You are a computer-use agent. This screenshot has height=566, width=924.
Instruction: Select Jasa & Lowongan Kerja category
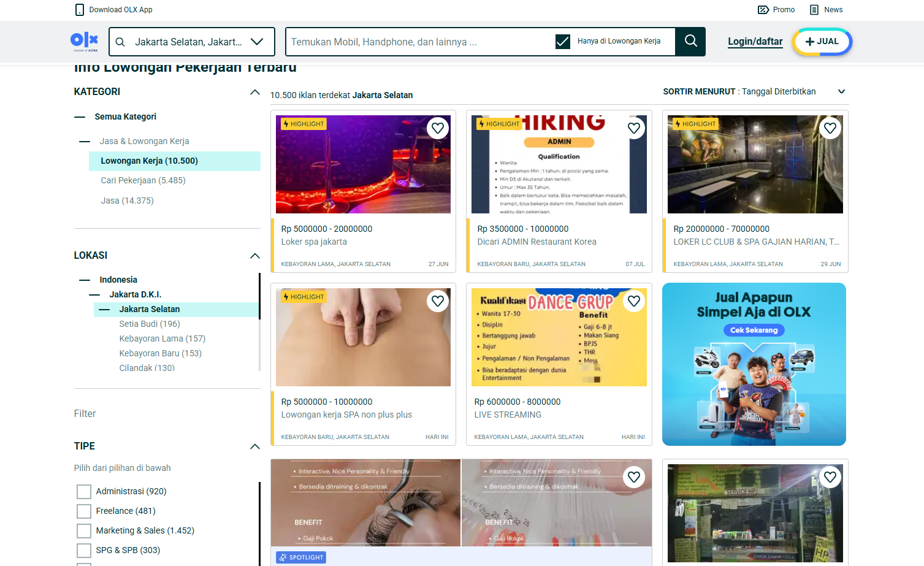click(144, 141)
